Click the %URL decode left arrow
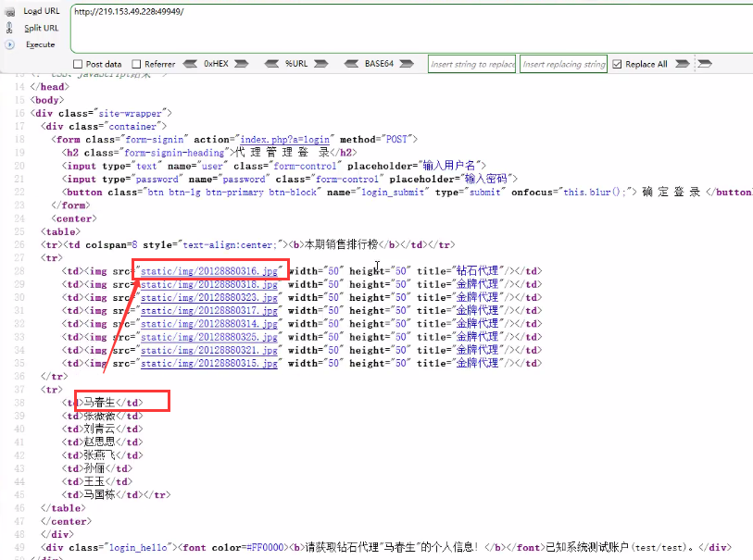This screenshot has height=560, width=753. click(x=272, y=64)
